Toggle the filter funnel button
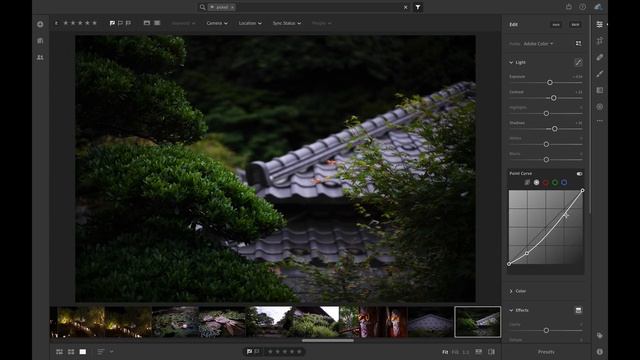640x360 pixels. click(418, 7)
